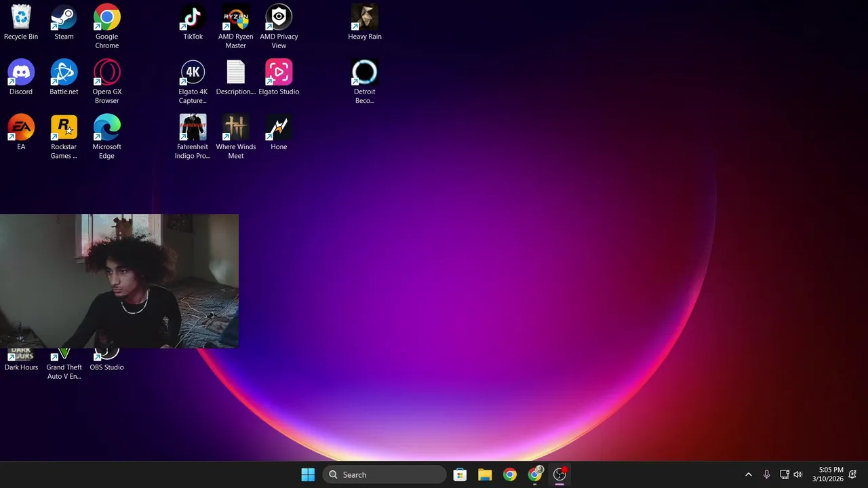Open File Explorer from the taskbar

[x=485, y=474]
